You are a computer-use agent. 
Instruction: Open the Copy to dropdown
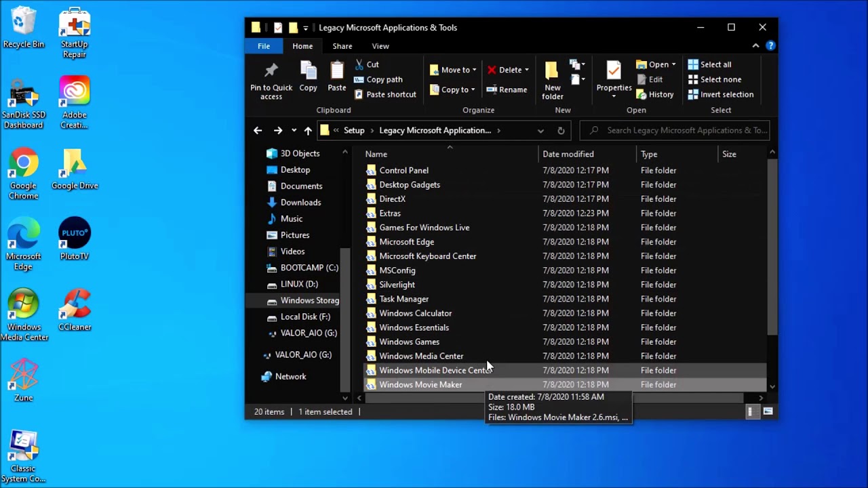click(x=453, y=89)
